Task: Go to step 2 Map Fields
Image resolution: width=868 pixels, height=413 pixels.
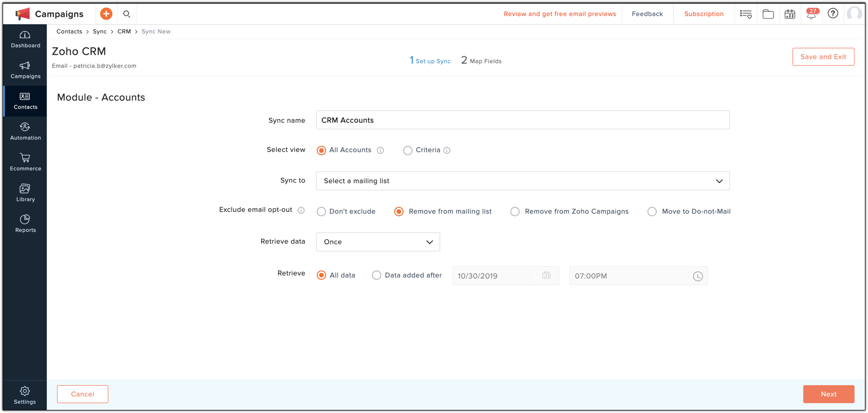Action: click(481, 61)
